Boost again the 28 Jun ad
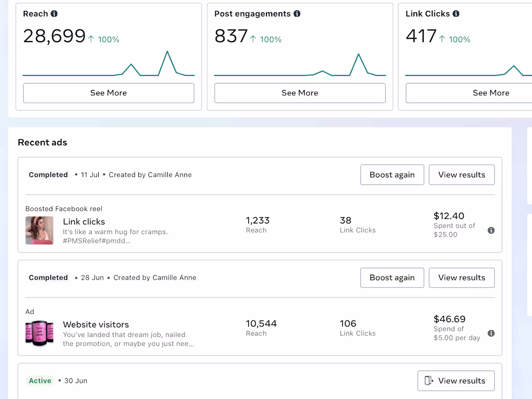 click(x=392, y=278)
